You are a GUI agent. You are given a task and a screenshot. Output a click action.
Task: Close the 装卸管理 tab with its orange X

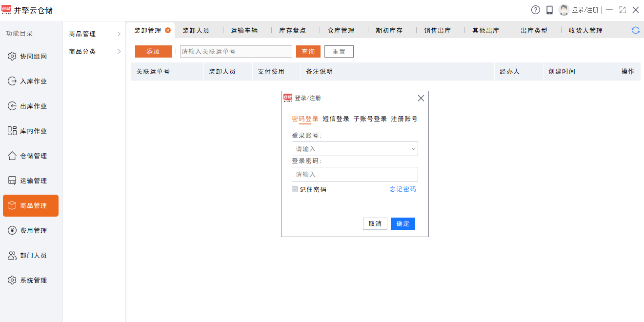click(168, 30)
